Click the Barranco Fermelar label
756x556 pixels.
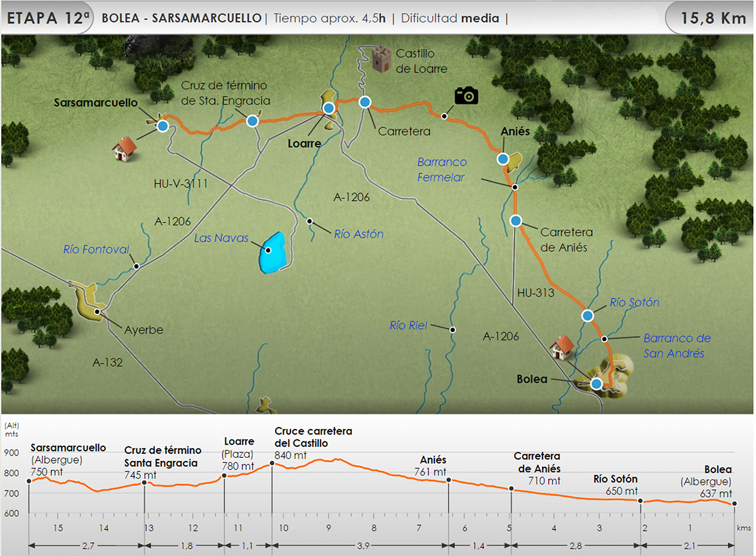(x=442, y=169)
